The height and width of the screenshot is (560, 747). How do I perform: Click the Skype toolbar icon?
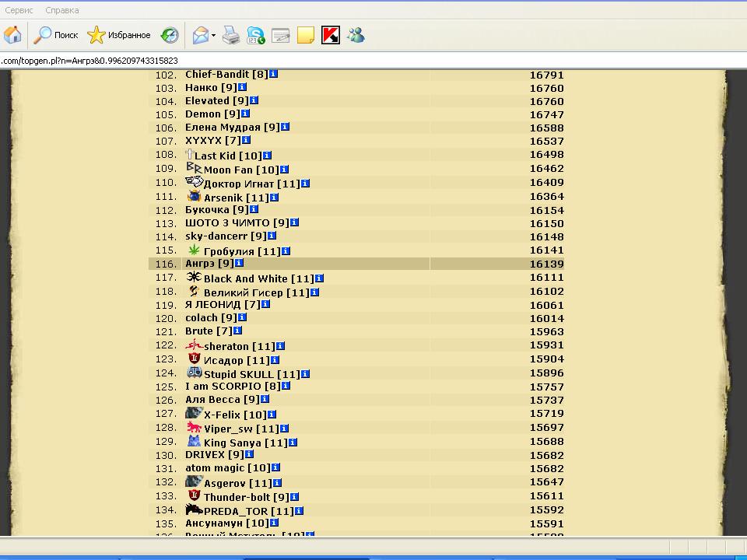[255, 35]
